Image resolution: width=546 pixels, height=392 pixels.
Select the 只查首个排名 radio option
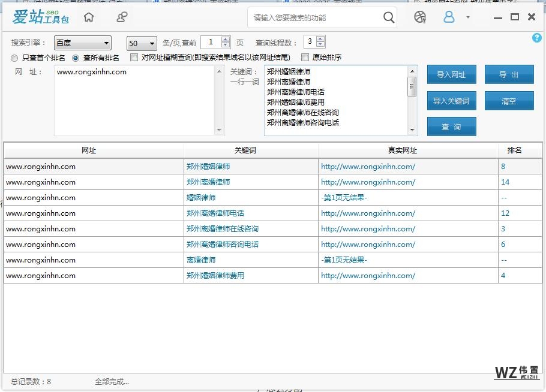click(x=14, y=58)
